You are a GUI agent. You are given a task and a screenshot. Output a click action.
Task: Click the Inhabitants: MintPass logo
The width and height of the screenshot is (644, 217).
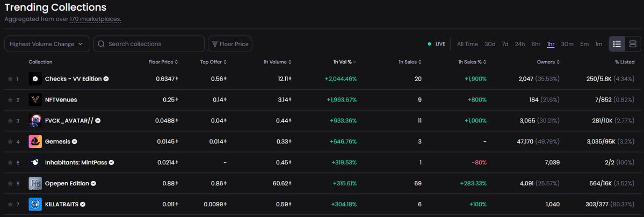pos(35,162)
